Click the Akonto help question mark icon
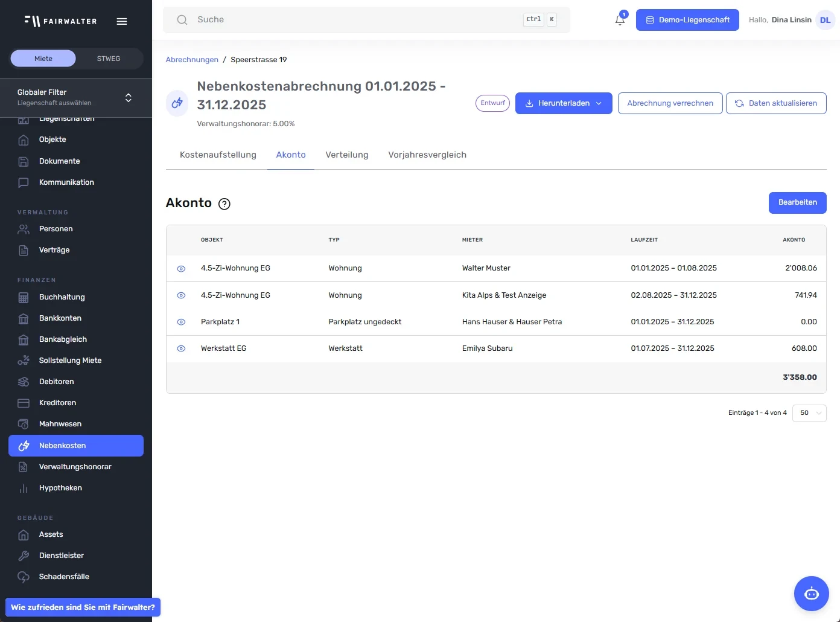840x622 pixels. pos(224,204)
